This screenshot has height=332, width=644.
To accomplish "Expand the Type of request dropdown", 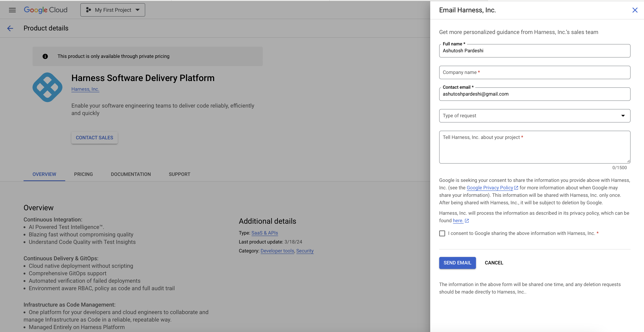I will coord(534,116).
